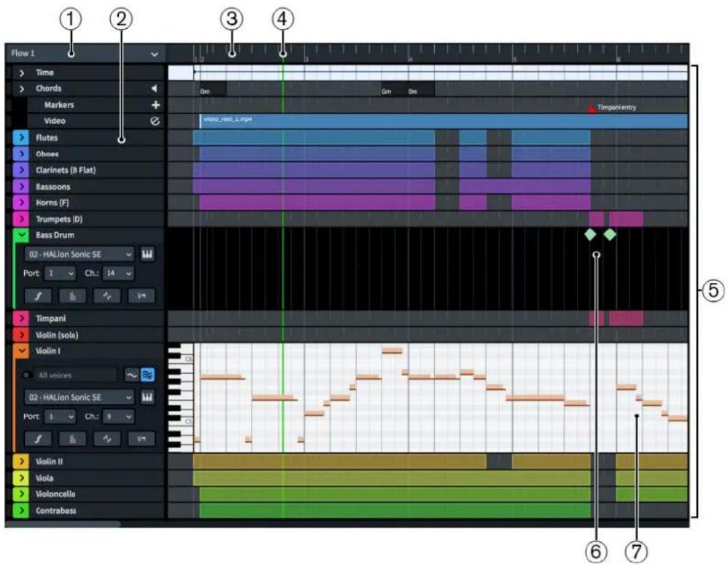
Task: Expand the Trumpets (D) track
Action: pos(21,219)
